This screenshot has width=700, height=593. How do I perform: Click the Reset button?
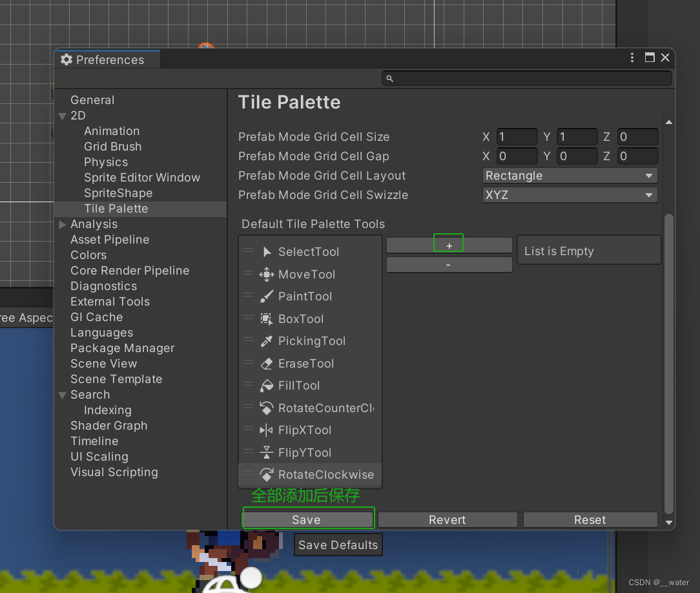(590, 520)
